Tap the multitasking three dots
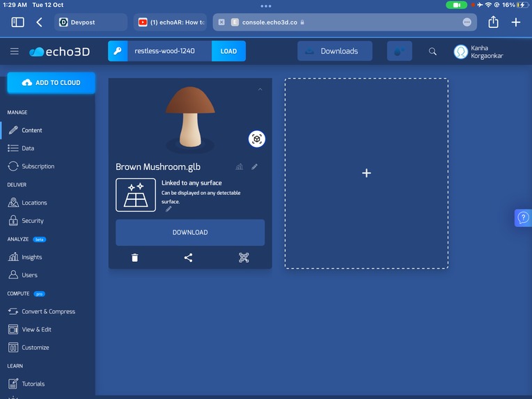532x399 pixels. 266,6
